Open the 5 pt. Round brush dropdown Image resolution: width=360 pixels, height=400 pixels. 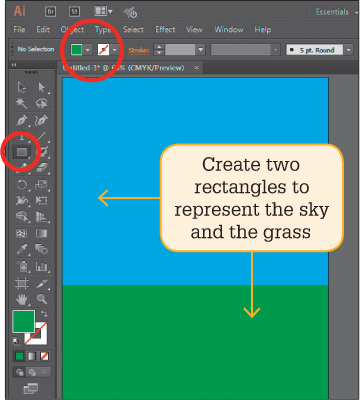tap(348, 50)
